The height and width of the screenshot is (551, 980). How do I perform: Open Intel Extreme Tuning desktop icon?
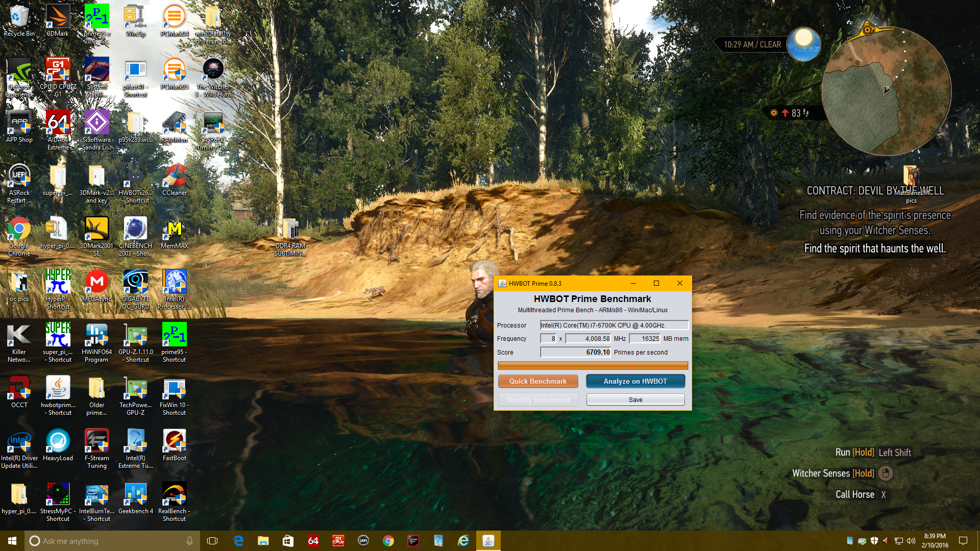tap(135, 448)
